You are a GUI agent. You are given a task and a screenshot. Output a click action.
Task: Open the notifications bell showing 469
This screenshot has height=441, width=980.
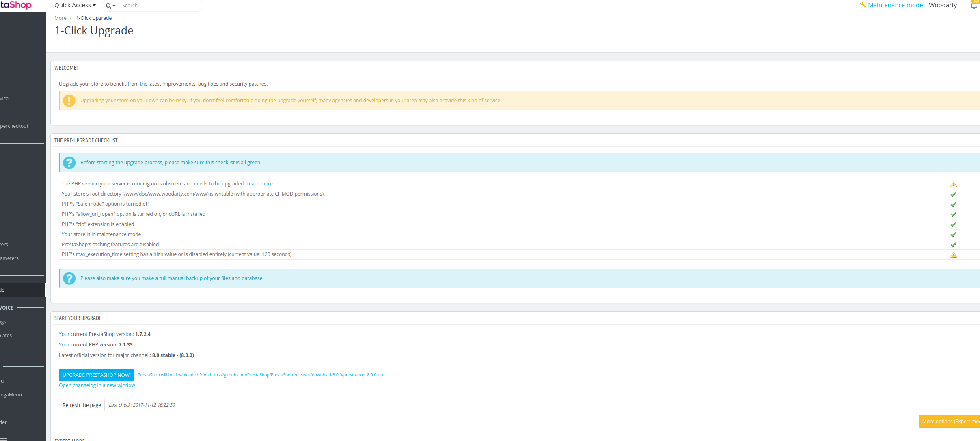click(x=974, y=5)
